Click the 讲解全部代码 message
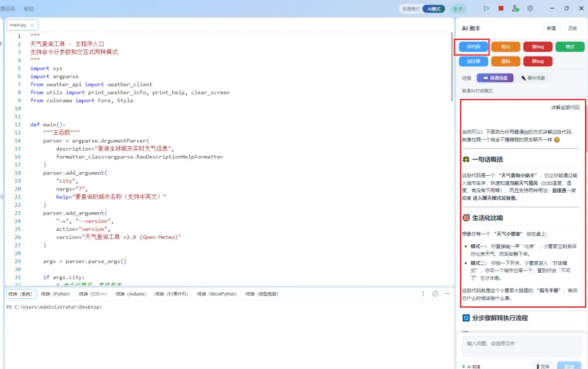588x369 pixels. click(x=565, y=108)
